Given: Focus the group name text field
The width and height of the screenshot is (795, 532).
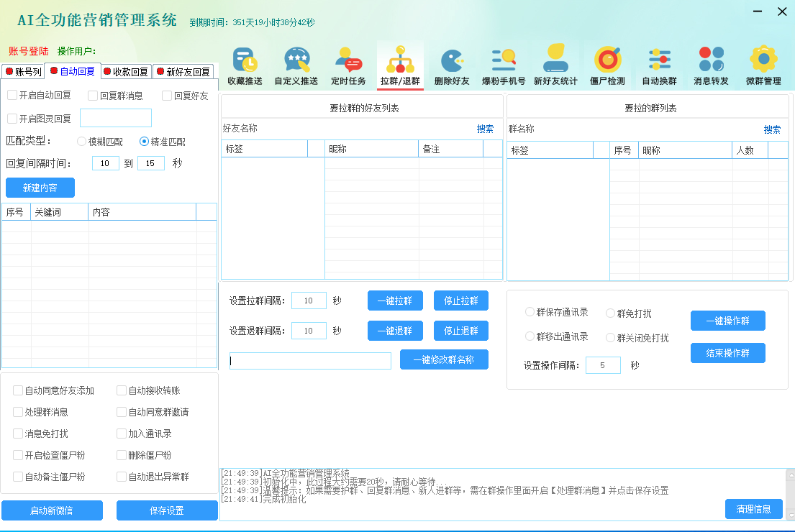Looking at the screenshot, I should (310, 361).
